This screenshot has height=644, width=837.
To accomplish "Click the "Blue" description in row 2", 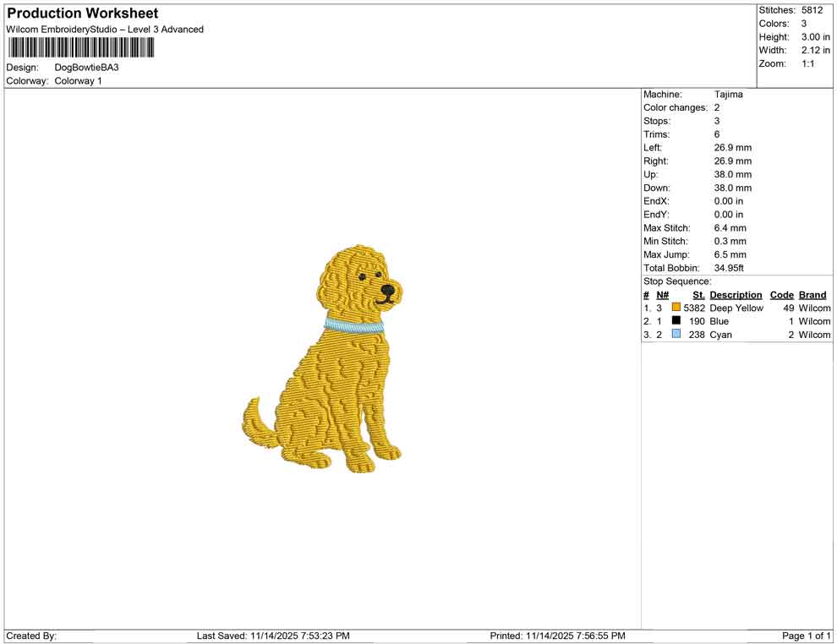I will pyautogui.click(x=719, y=321).
